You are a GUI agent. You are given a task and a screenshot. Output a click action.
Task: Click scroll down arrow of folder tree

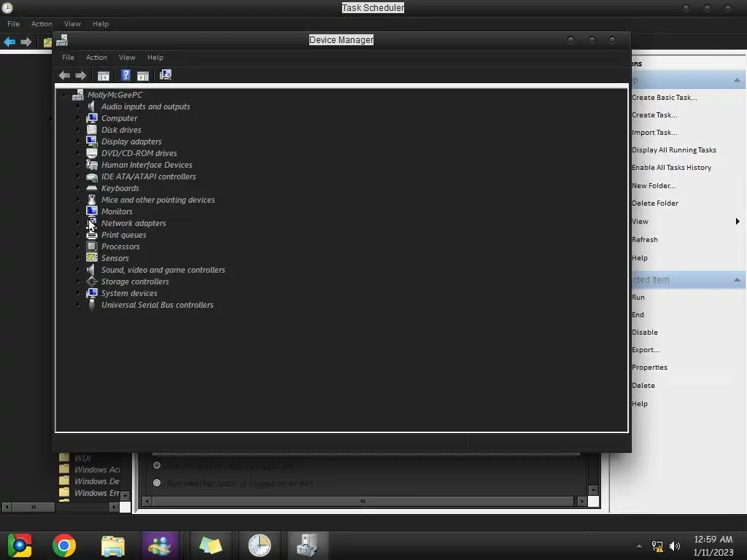tap(125, 496)
